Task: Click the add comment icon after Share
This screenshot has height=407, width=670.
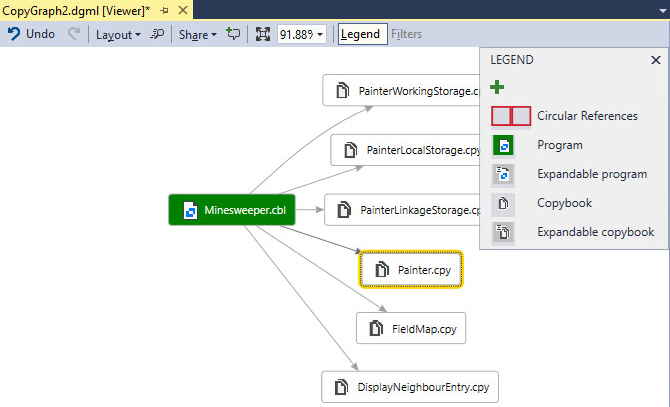Action: point(233,34)
